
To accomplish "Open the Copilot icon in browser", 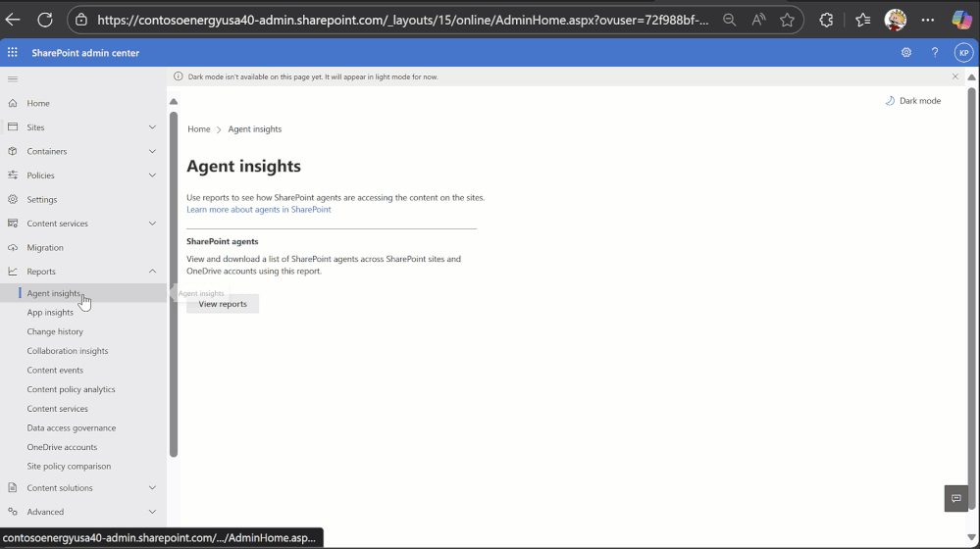I will 962,20.
